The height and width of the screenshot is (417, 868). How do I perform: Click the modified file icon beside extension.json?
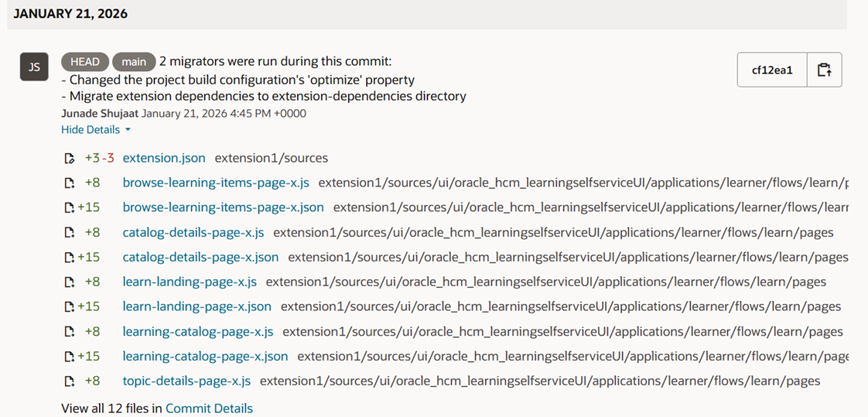(x=69, y=159)
